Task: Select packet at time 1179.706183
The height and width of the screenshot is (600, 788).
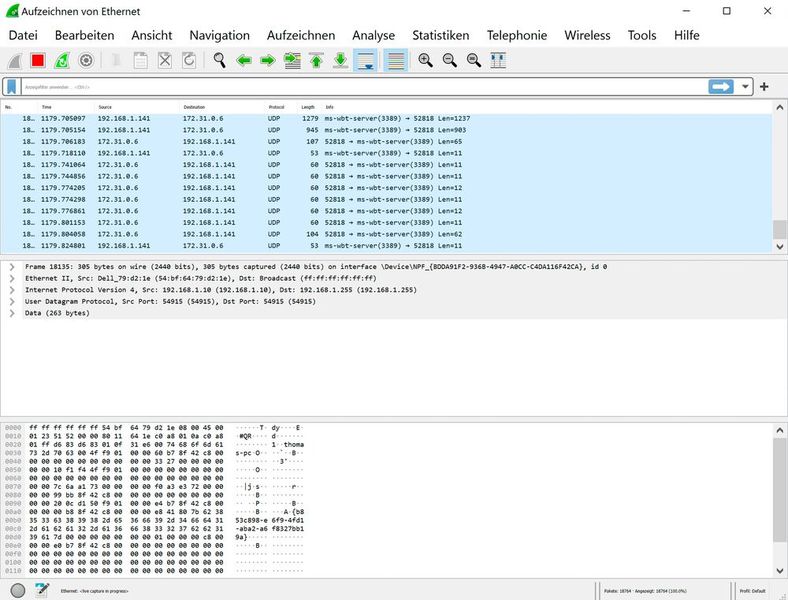Action: click(x=386, y=142)
